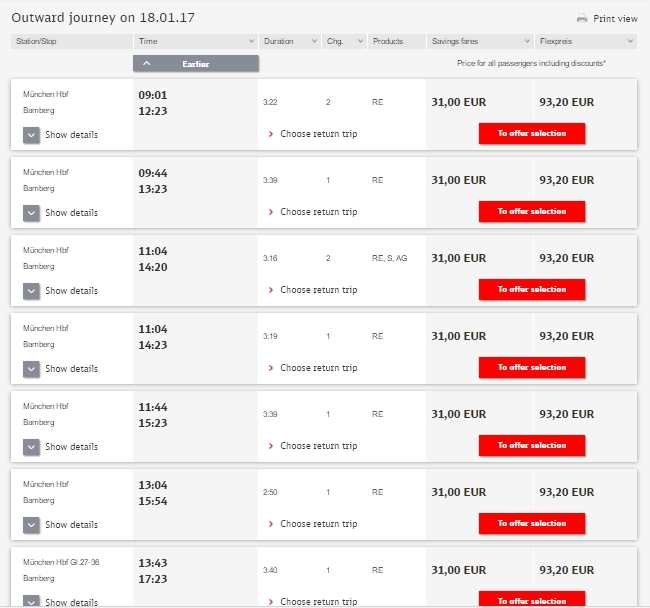Go to offer selection for 09:44 trip
Viewport: 650px width, 608px height.
[x=531, y=212]
